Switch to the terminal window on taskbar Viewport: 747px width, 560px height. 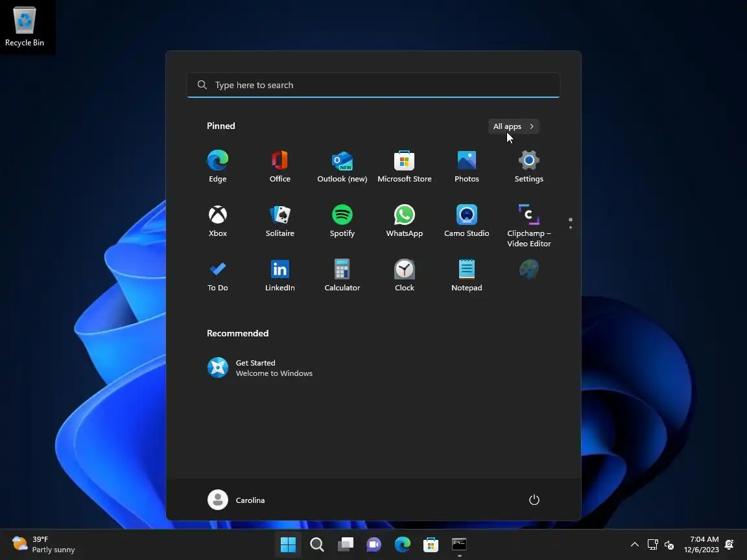point(459,544)
